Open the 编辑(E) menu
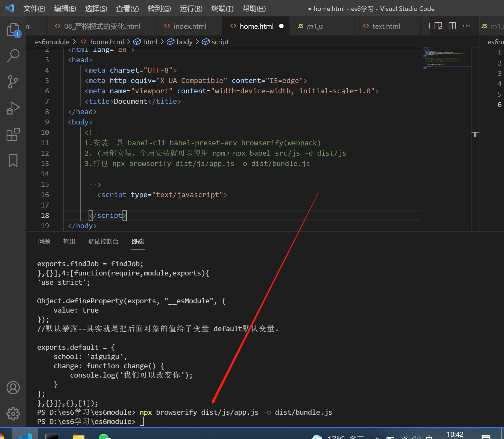Viewport: 504px width, 439px height. tap(65, 8)
